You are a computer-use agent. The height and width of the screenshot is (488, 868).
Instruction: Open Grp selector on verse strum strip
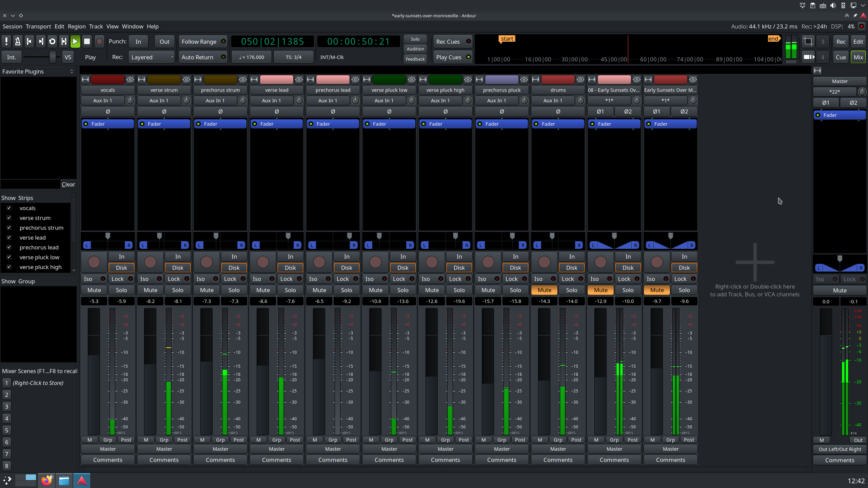click(164, 440)
